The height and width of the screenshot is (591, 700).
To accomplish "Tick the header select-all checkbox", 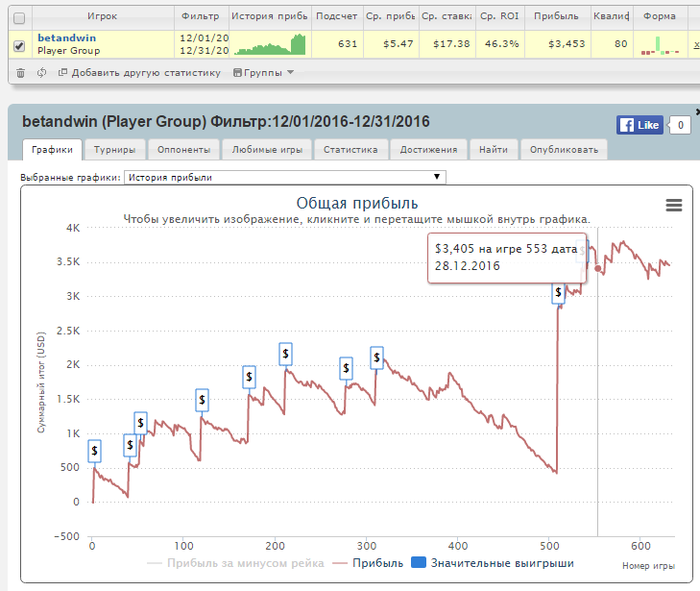I will pos(19,18).
